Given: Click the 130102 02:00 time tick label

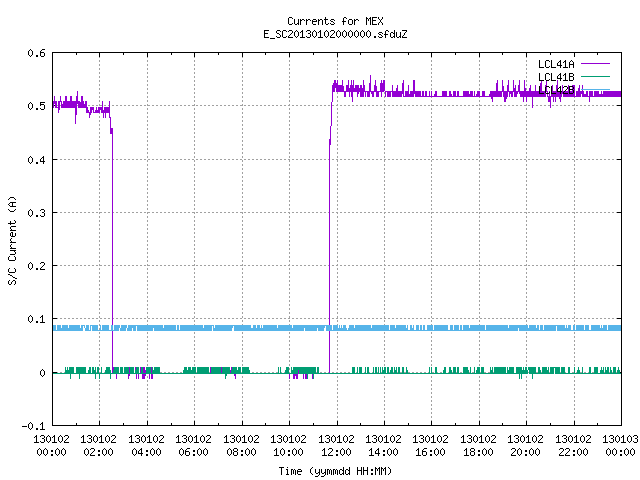Looking at the screenshot, I should click(x=98, y=445).
